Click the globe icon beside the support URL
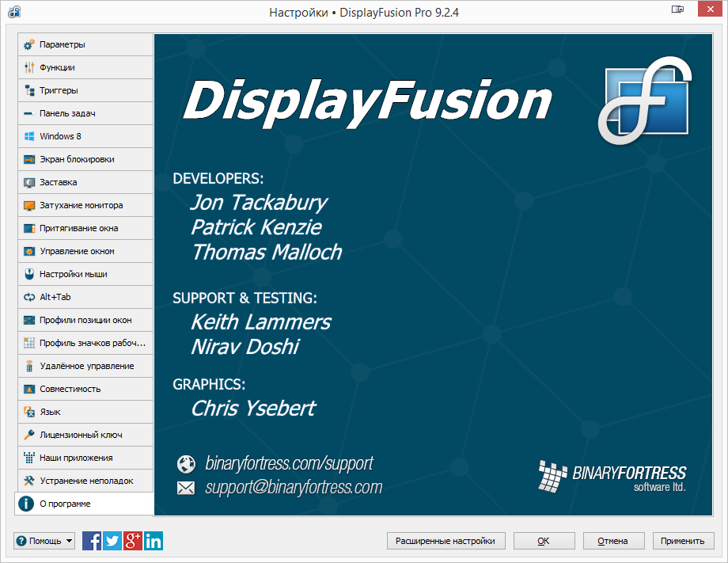Image resolution: width=728 pixels, height=563 pixels. [x=185, y=464]
